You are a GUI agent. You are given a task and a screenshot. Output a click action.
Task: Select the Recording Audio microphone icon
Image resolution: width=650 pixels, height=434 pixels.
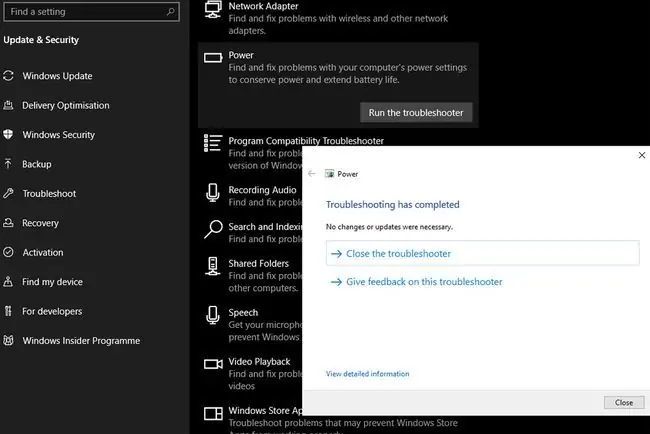coord(213,193)
